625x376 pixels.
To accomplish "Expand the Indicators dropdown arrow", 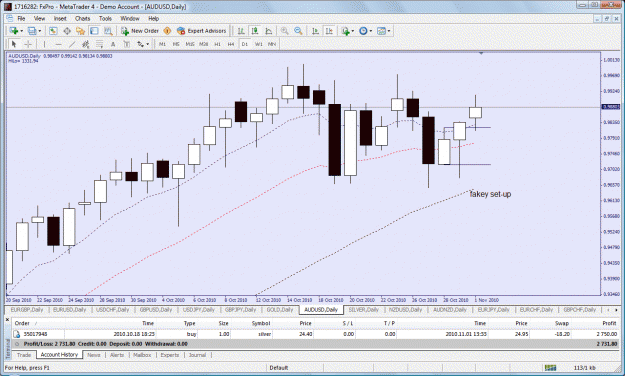I will tap(353, 31).
